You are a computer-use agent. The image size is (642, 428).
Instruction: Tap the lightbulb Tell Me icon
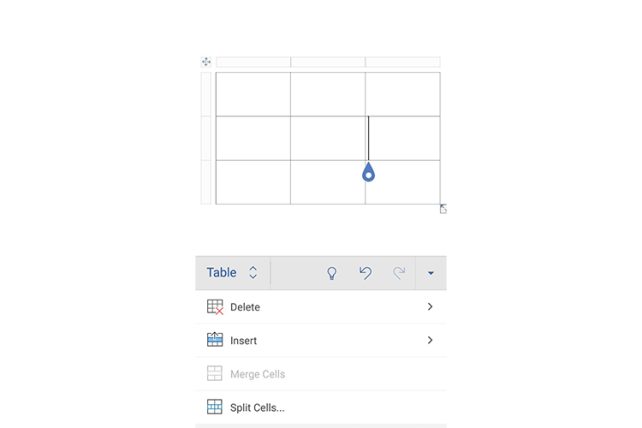[332, 273]
